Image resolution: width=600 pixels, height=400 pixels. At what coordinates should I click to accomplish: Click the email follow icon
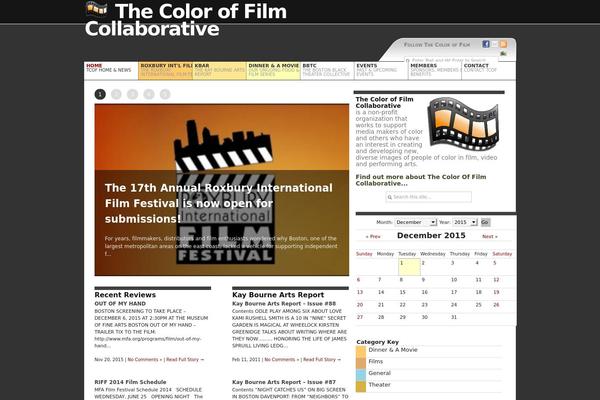pyautogui.click(x=495, y=44)
